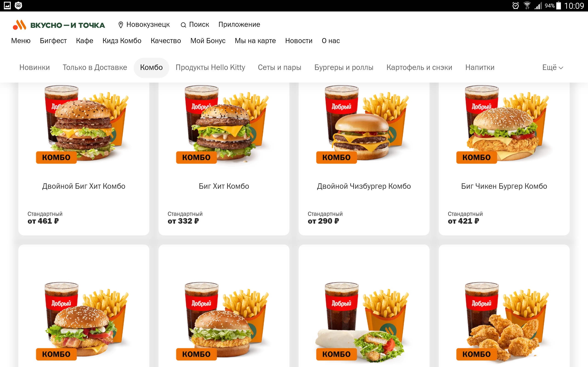588x367 pixels.
Task: Tap the battery icon in status bar
Action: click(x=559, y=6)
